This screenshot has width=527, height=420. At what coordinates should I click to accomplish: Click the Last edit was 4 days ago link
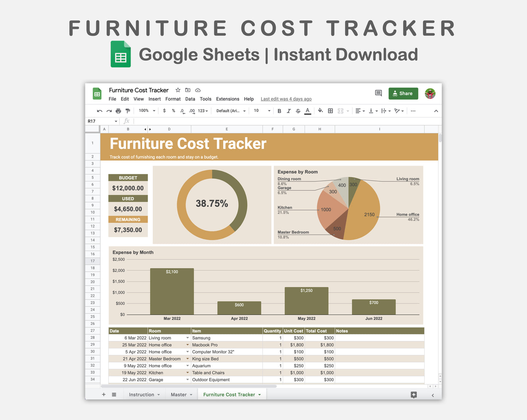(x=286, y=99)
